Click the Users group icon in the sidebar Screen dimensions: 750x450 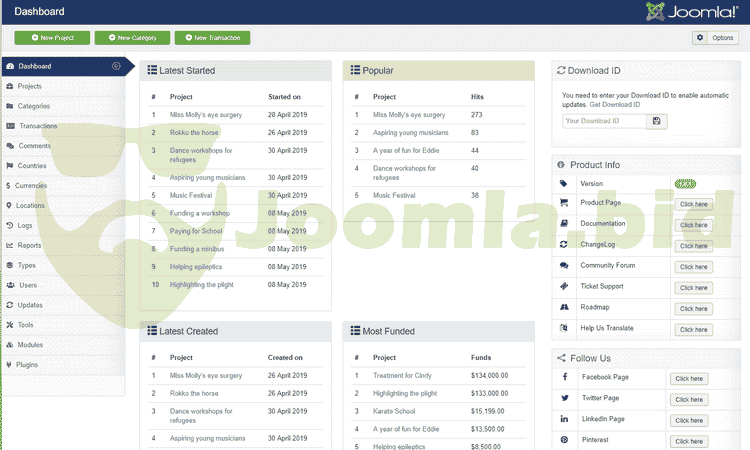[x=10, y=285]
